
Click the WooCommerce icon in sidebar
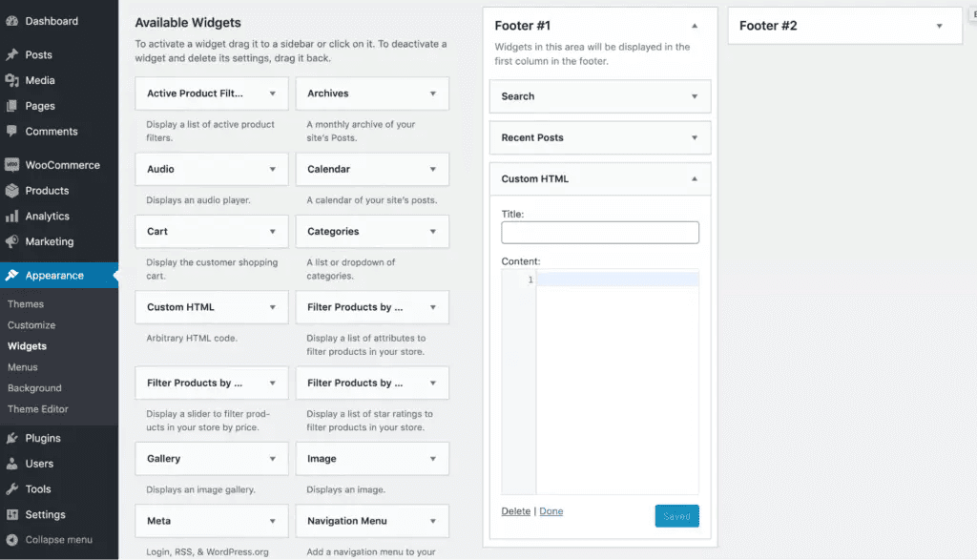(11, 165)
